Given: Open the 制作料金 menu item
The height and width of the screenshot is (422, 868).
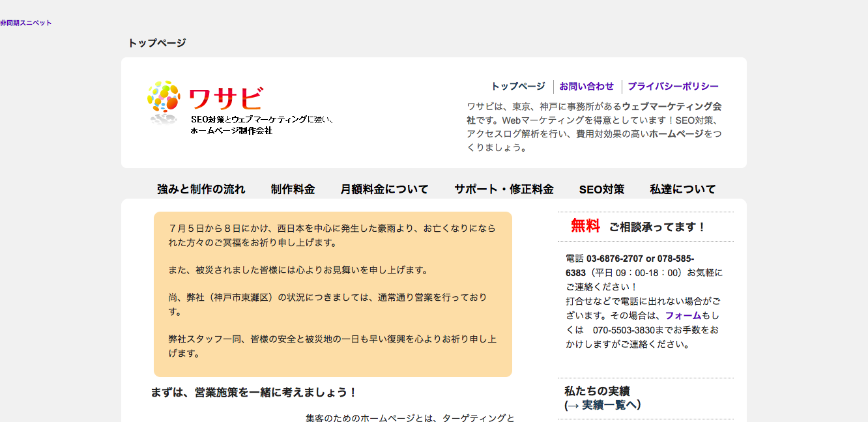Looking at the screenshot, I should click(293, 190).
